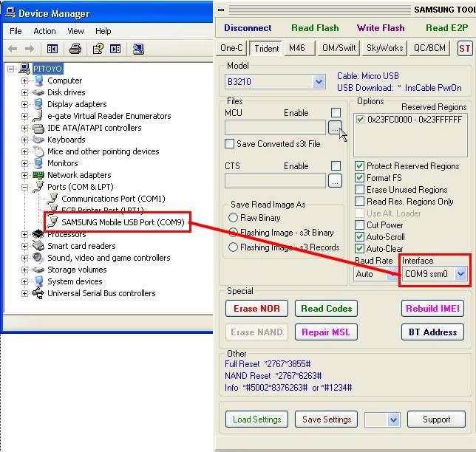Viewport: 476px width, 452px height.
Task: Click the CTS file path field
Action: click(x=275, y=180)
